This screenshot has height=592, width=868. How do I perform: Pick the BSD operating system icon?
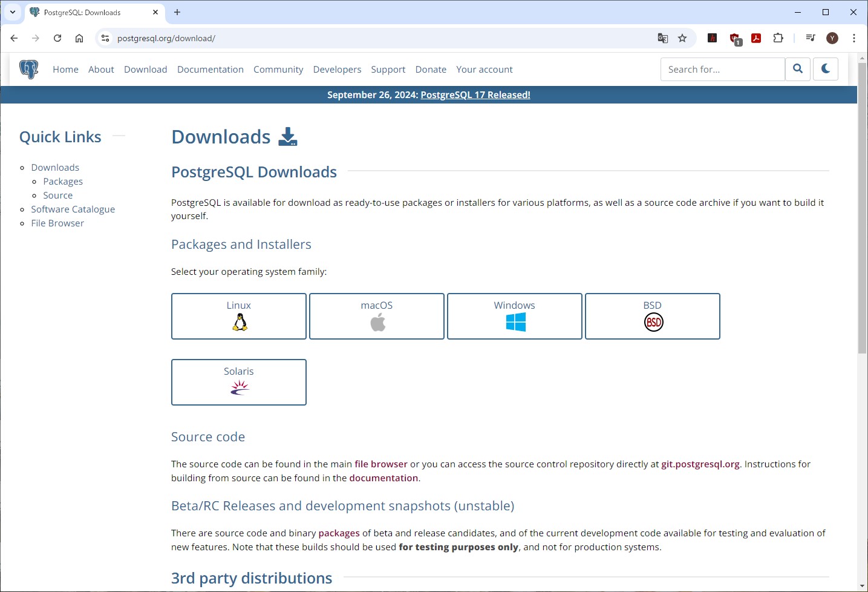(x=652, y=321)
